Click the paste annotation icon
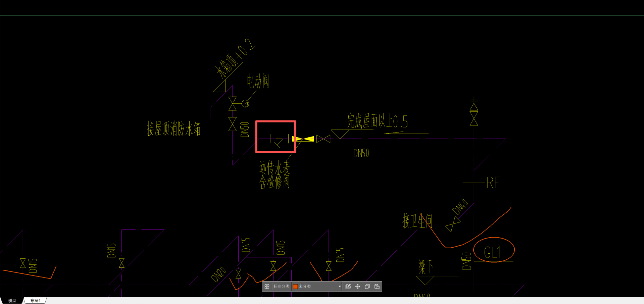 pos(377,287)
